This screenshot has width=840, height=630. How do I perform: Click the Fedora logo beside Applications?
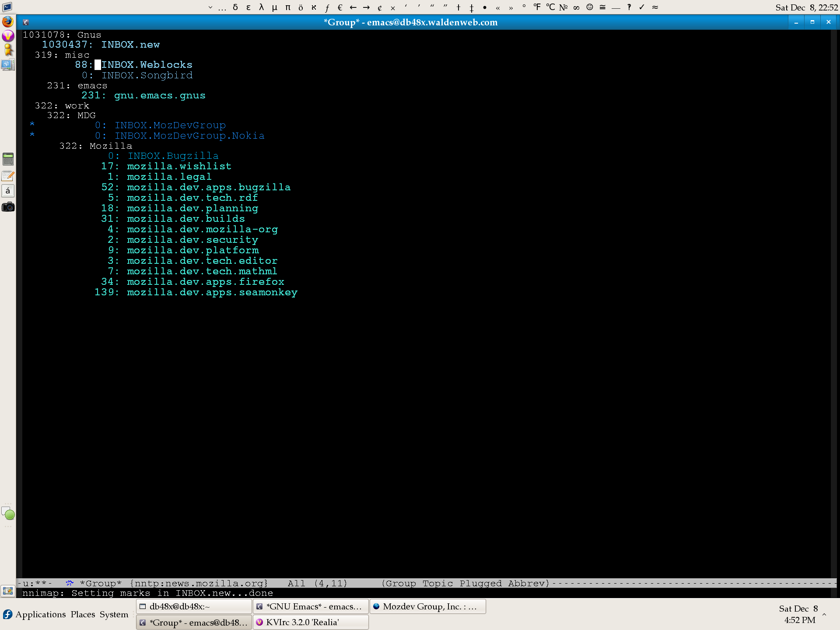7,614
